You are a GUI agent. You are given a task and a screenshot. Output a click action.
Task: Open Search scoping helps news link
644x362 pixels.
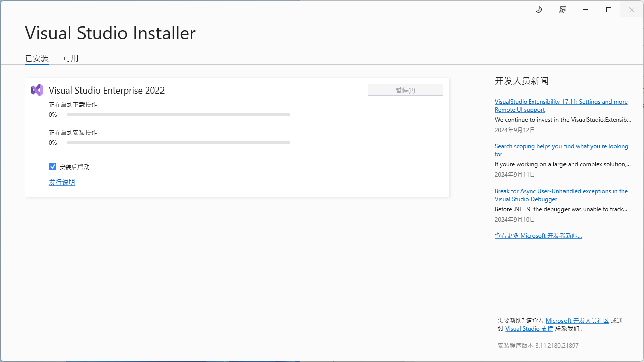click(x=561, y=150)
